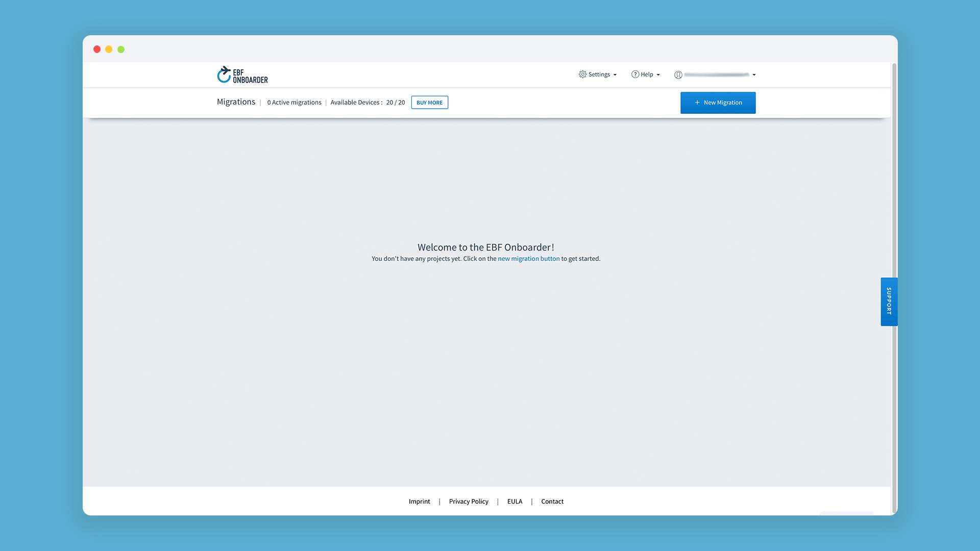
Task: Click the plus icon on New Migration
Action: [697, 103]
